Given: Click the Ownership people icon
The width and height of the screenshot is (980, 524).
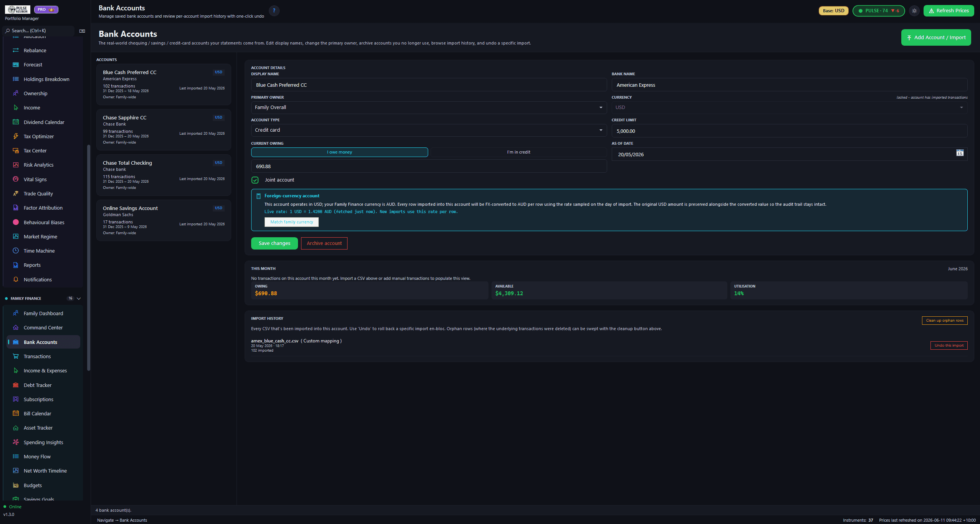Looking at the screenshot, I should (16, 93).
